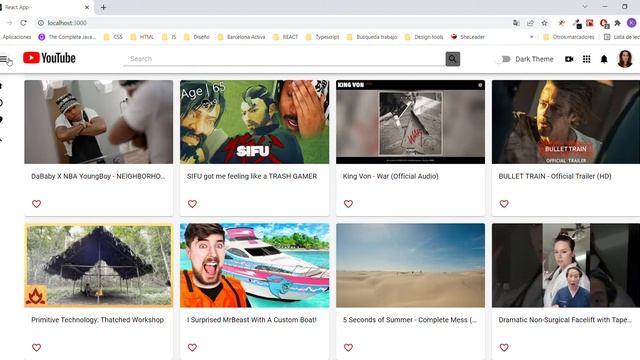Image resolution: width=640 pixels, height=360 pixels.
Task: Open the SIFU video thumbnail
Action: click(255, 122)
